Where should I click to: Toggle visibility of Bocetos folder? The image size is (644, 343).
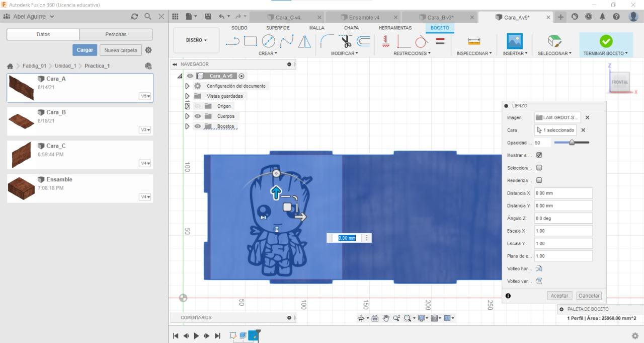(x=197, y=126)
